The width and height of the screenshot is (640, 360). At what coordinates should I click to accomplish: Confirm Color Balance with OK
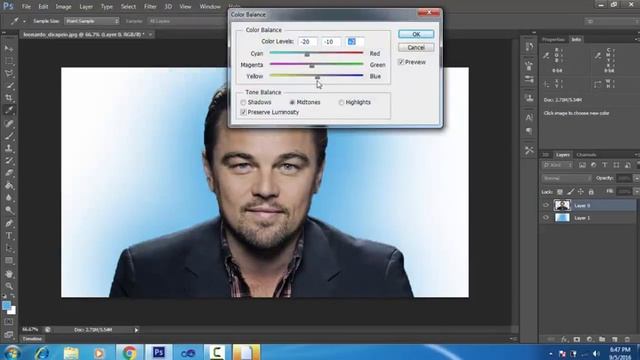point(416,34)
